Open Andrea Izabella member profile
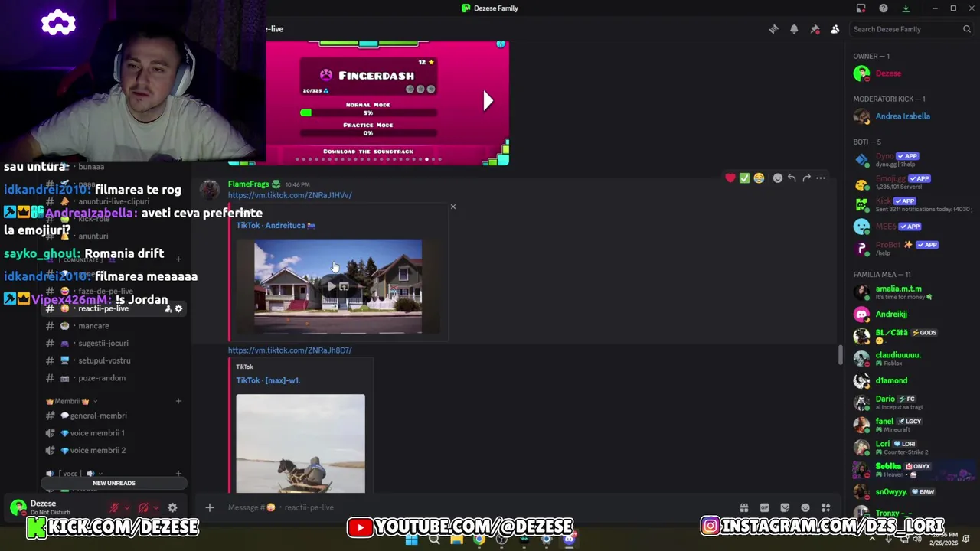Viewport: 980px width, 551px height. tap(911, 116)
